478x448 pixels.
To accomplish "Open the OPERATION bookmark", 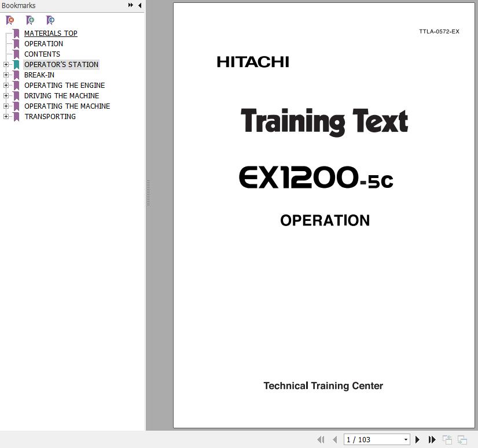I will click(x=43, y=43).
